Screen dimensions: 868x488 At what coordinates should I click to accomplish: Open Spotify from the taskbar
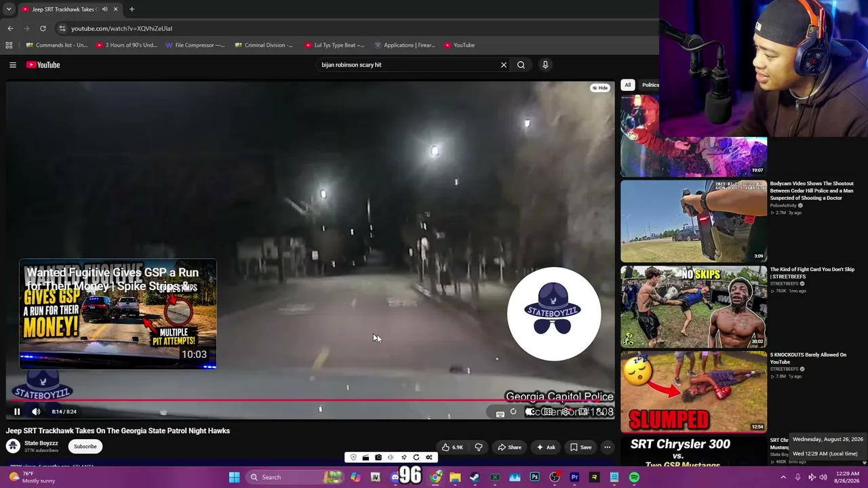click(634, 477)
